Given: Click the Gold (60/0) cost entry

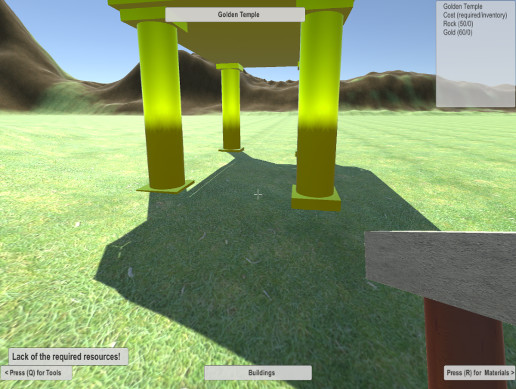Looking at the screenshot, I should [x=458, y=32].
